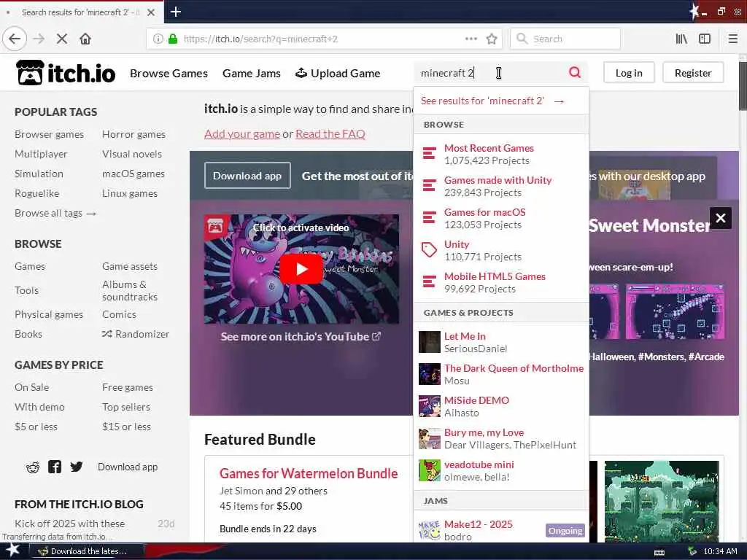Viewport: 747px width, 560px height.
Task: Open Games for macOS result
Action: 501,218
